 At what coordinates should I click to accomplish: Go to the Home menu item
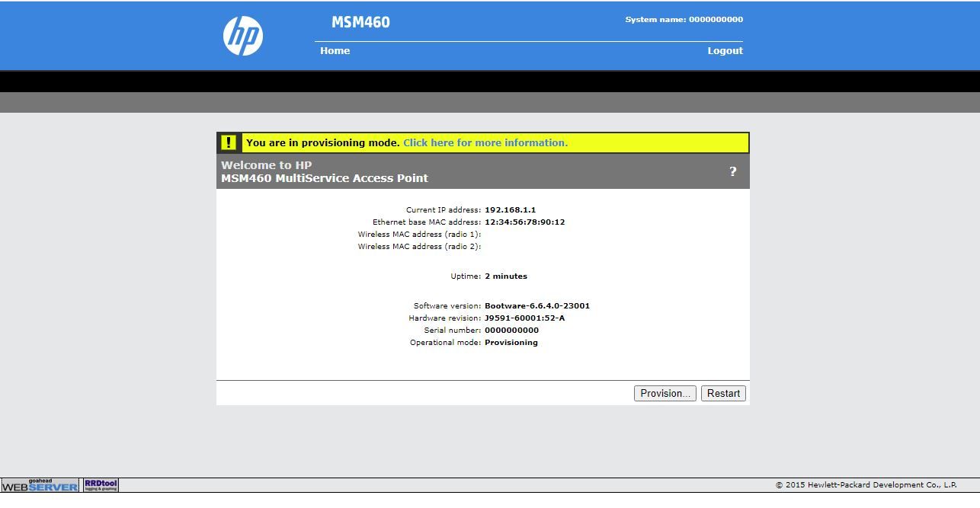335,51
